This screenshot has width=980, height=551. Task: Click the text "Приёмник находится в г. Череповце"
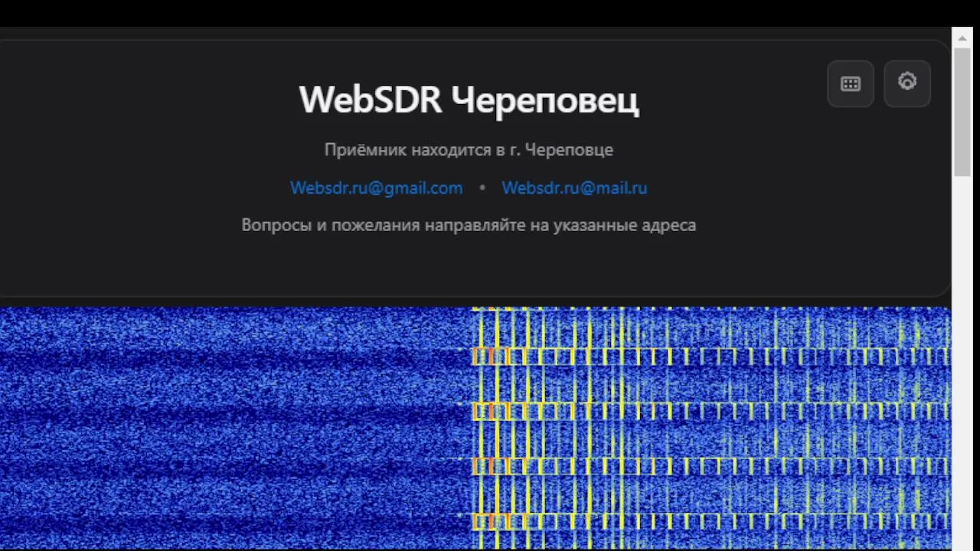point(469,149)
